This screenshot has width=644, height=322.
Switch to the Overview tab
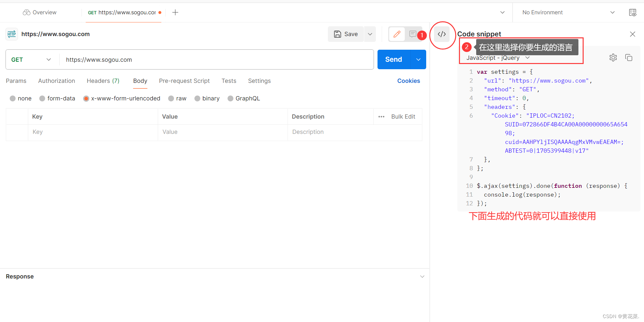[x=40, y=12]
